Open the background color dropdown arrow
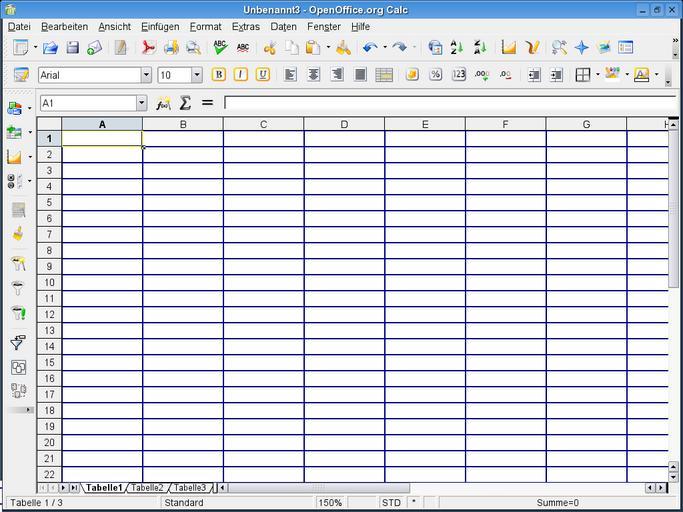Screen dimensions: 683x512 click(x=628, y=75)
